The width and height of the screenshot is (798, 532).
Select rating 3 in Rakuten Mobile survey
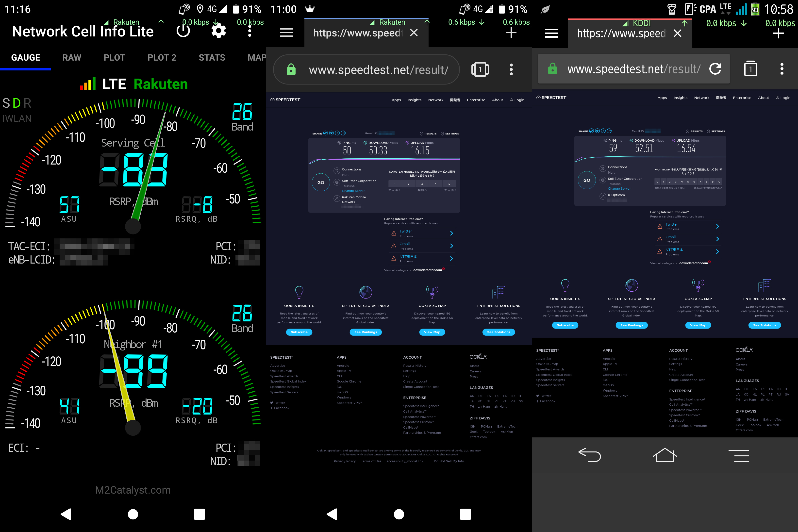422,184
